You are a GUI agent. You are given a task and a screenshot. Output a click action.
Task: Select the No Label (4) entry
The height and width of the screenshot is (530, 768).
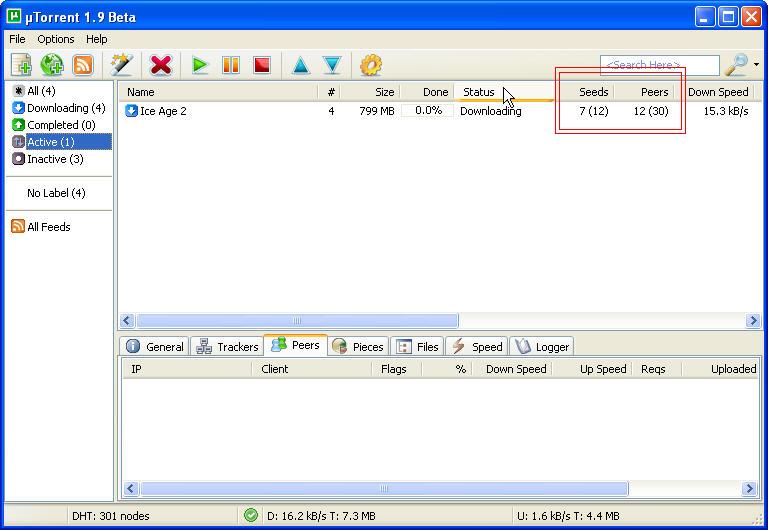[56, 193]
